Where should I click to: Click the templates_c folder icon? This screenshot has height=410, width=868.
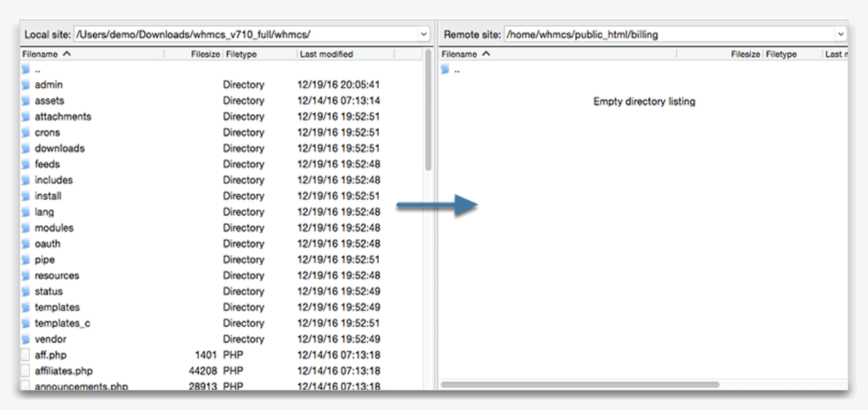click(x=26, y=323)
